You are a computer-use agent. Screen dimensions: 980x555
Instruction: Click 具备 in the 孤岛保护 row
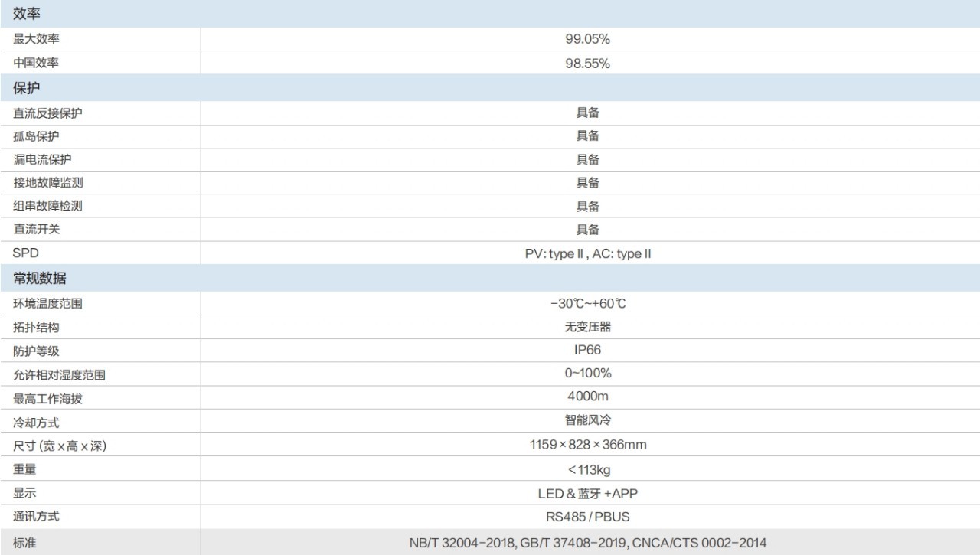point(587,136)
